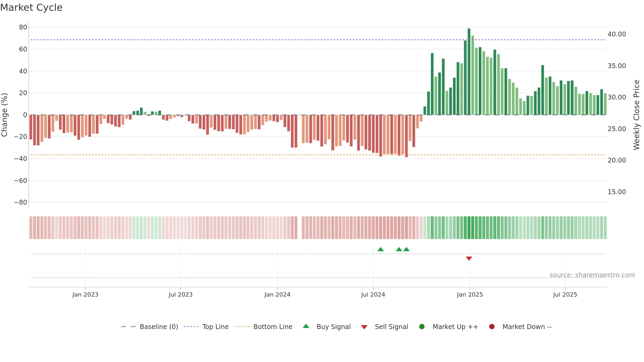Toggle the Sell Signal legend label

391,327
